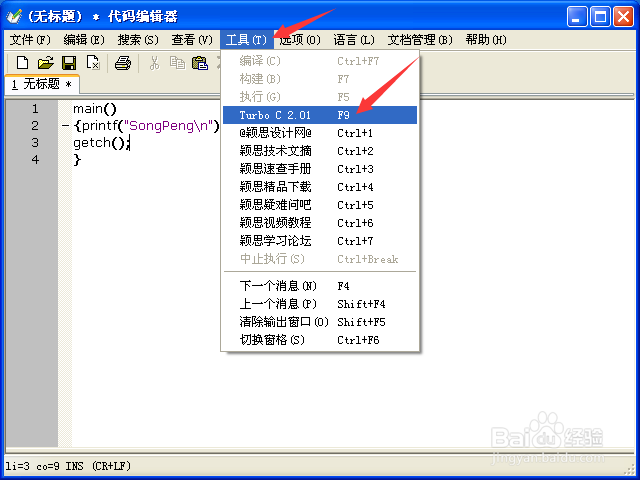Choose 颖思疑难问吧 menu entry
This screenshot has width=640, height=480.
[x=320, y=205]
